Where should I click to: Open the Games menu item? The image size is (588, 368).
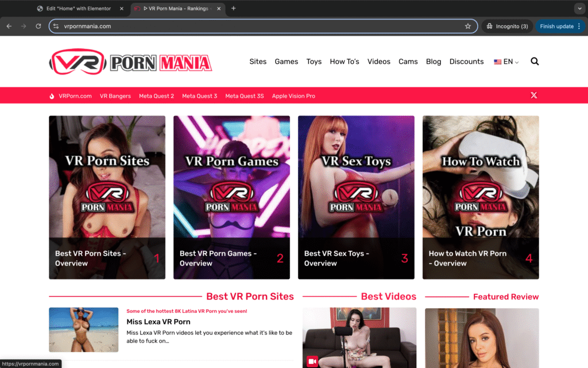coord(287,62)
